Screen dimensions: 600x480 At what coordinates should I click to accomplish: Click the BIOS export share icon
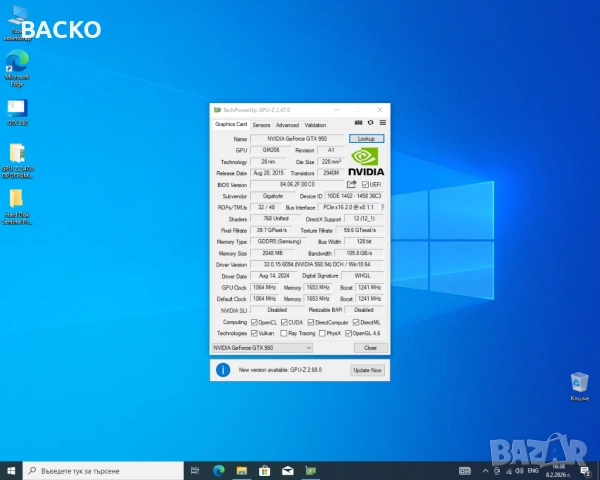[352, 185]
